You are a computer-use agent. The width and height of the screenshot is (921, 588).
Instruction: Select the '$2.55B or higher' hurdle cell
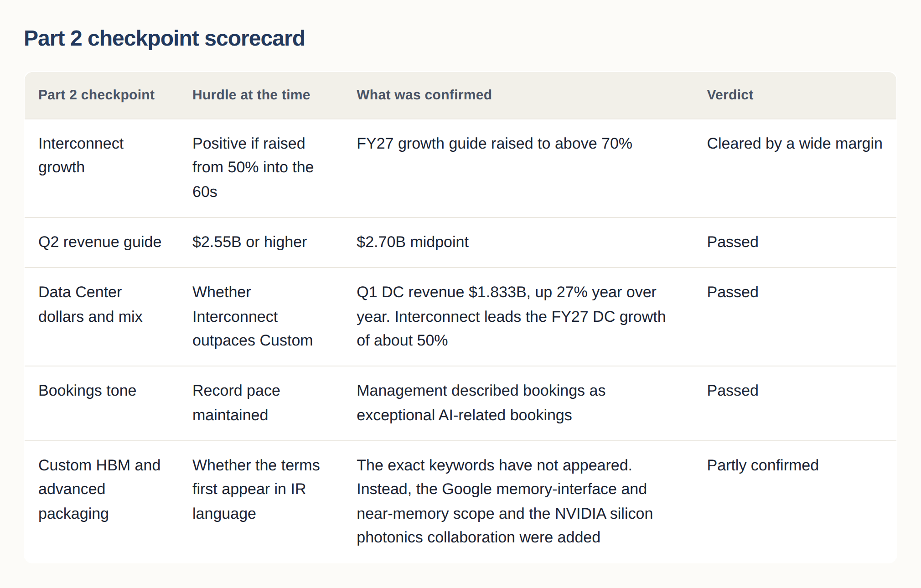pyautogui.click(x=249, y=242)
